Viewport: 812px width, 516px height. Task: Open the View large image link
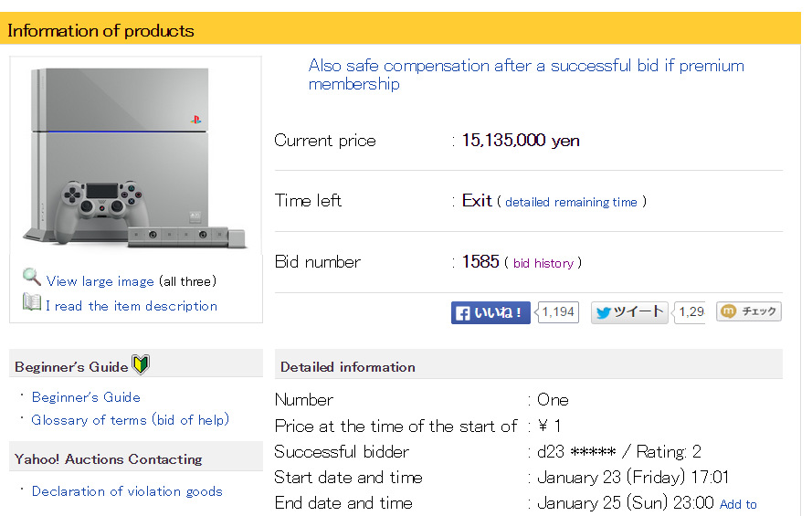[100, 281]
